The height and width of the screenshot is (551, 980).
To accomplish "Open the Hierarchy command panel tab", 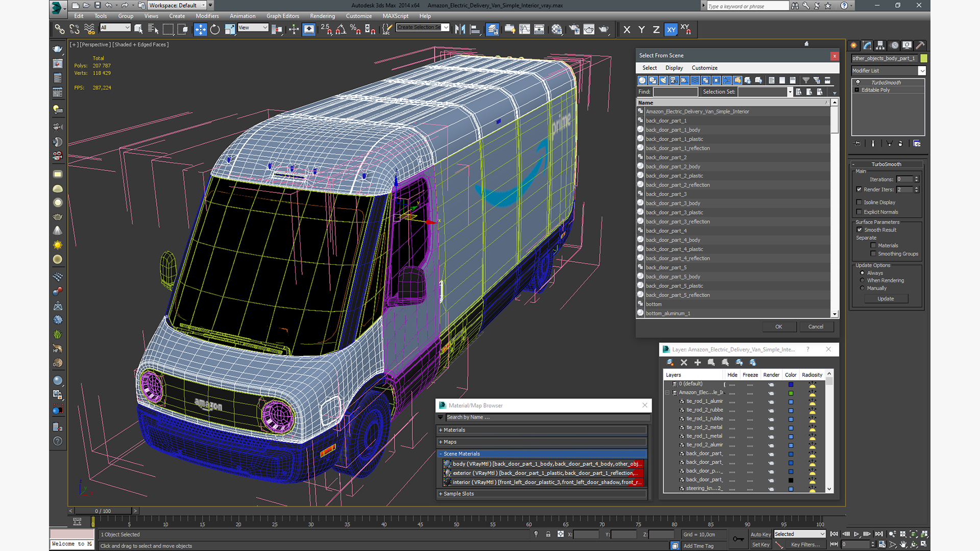I will tap(880, 45).
